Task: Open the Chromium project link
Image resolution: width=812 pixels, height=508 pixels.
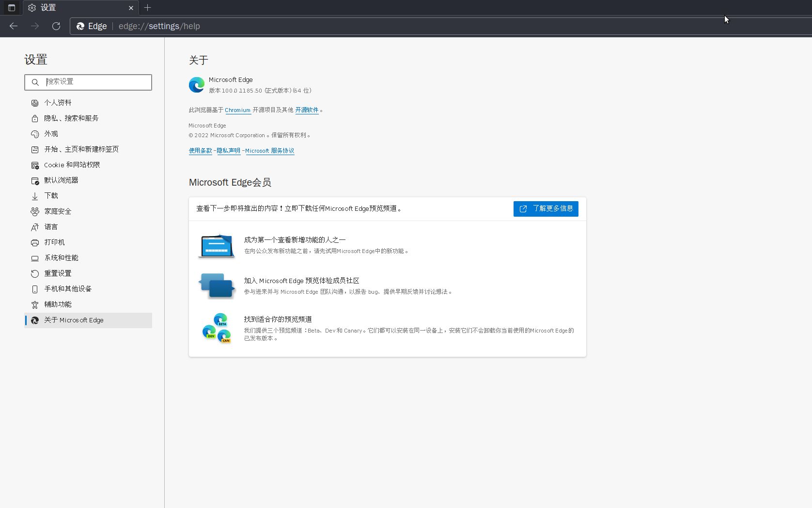Action: click(x=237, y=110)
